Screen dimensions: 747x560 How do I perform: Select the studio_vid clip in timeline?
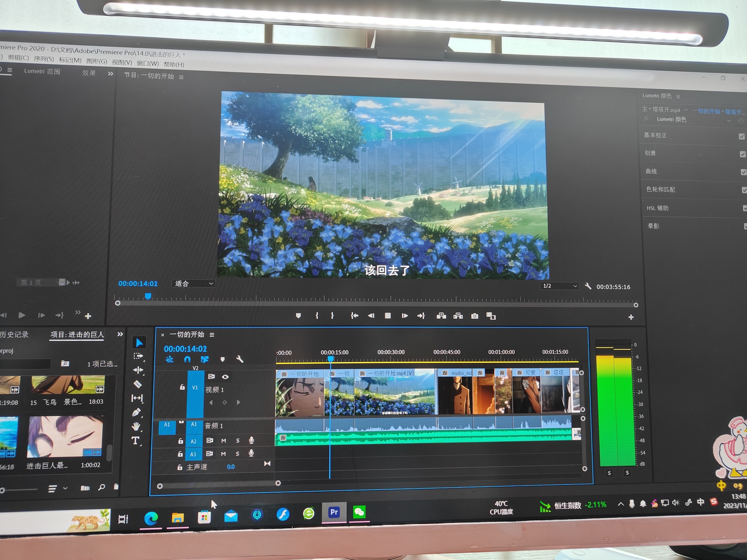click(455, 392)
